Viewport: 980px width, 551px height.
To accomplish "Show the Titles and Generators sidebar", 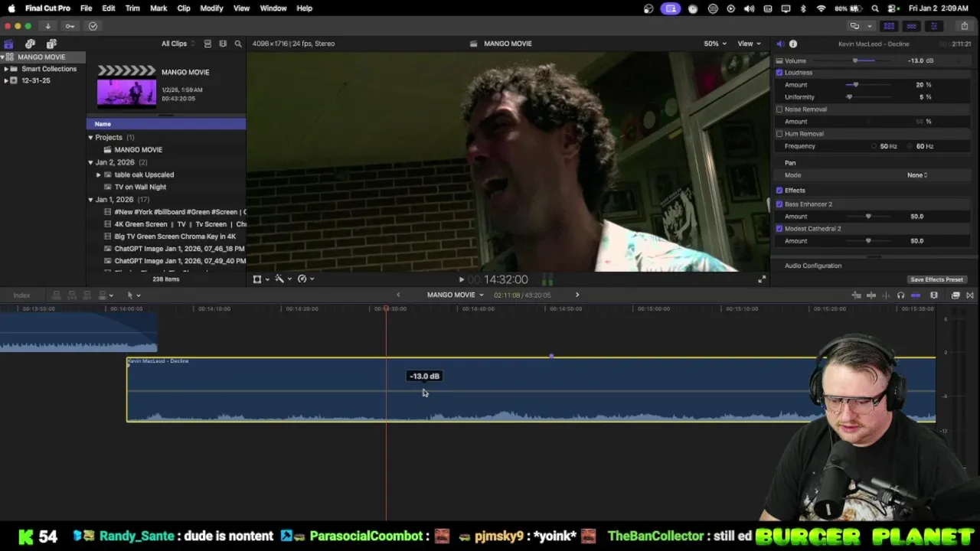I will pos(51,44).
